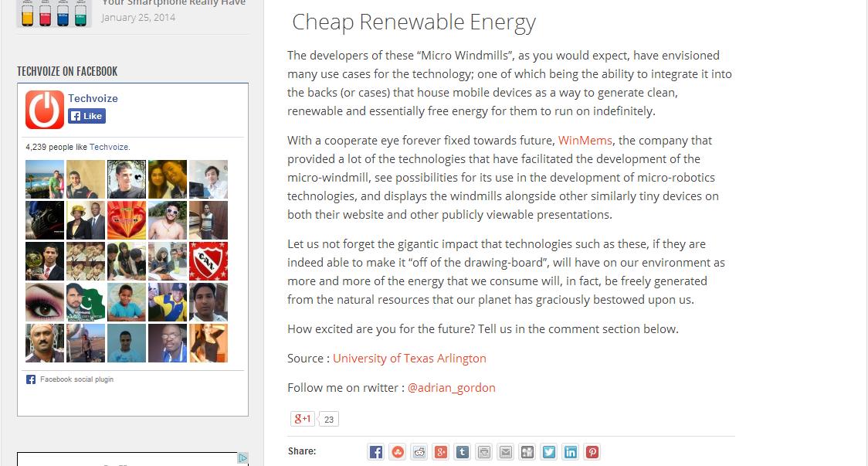Click the print icon in Share row
The height and width of the screenshot is (466, 868).
click(x=484, y=452)
